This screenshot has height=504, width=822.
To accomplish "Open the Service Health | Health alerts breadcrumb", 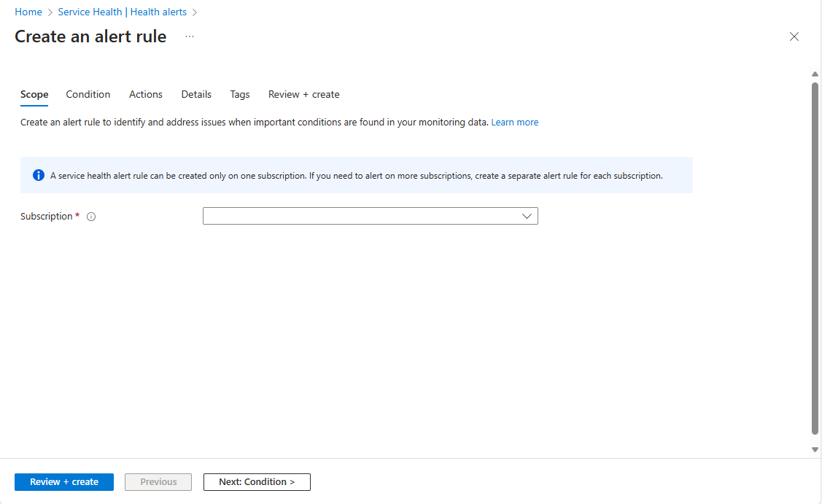I will click(122, 12).
